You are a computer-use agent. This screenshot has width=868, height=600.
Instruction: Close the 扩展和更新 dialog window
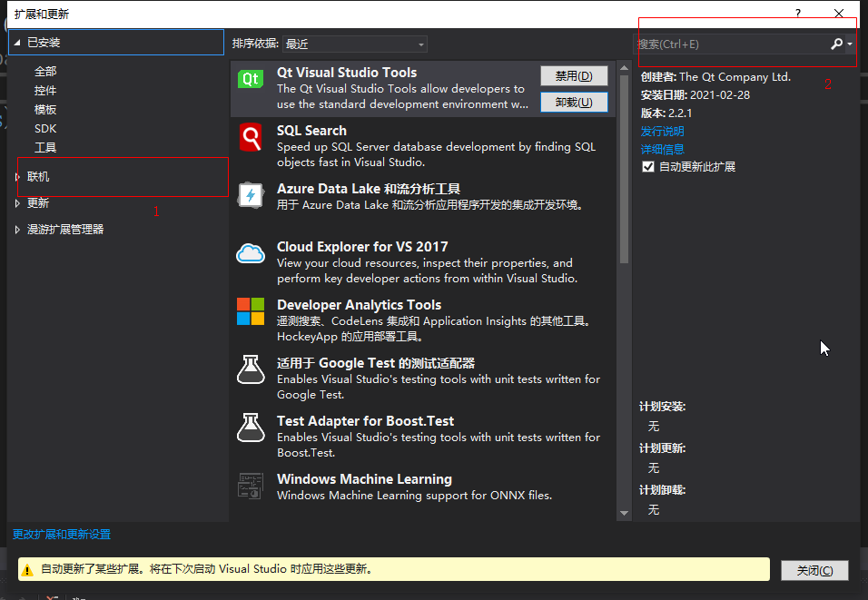(x=839, y=14)
